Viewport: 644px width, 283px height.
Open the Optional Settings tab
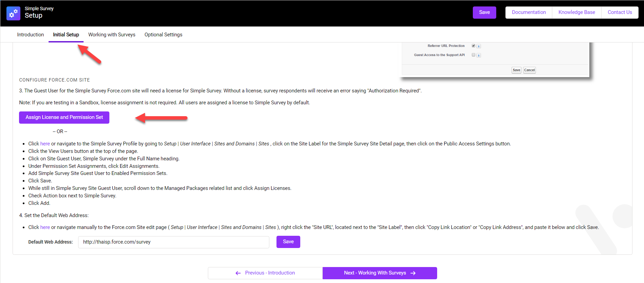click(163, 35)
